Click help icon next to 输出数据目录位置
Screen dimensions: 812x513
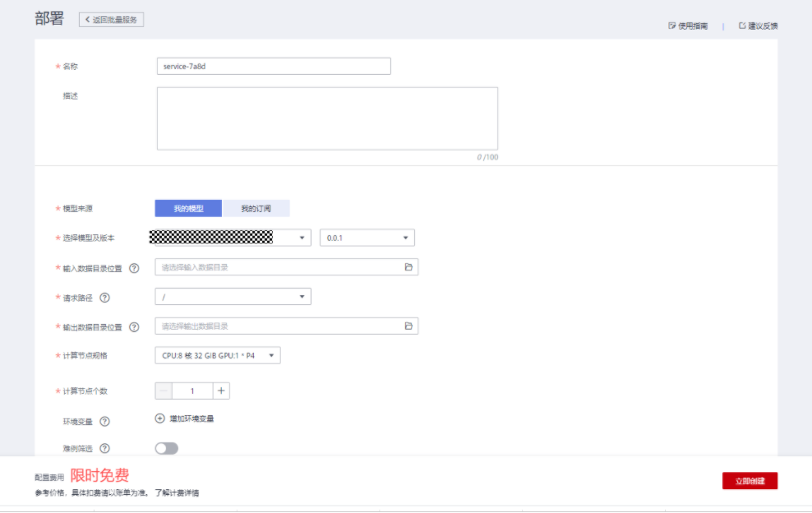134,327
